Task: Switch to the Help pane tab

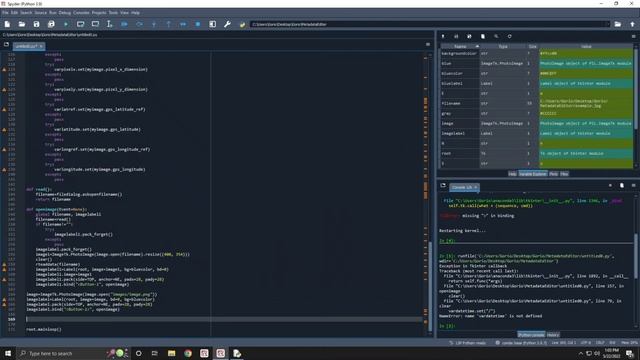Action: pos(512,174)
